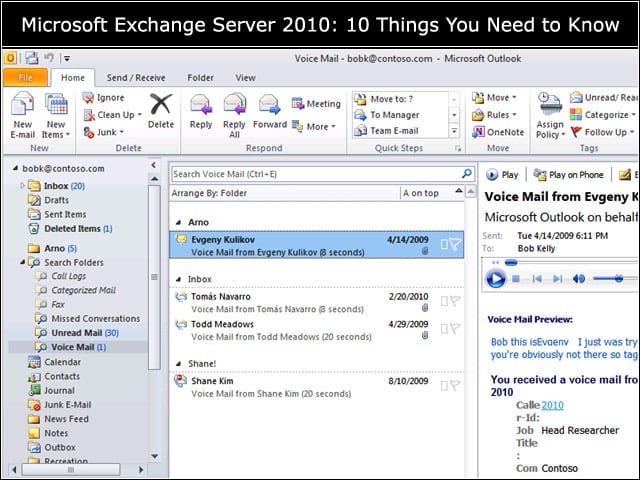
Task: Open the New Items button
Action: pyautogui.click(x=56, y=116)
